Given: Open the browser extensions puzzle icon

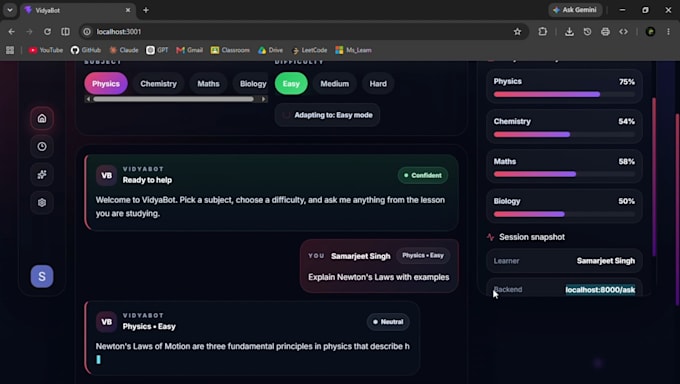Looking at the screenshot, I should coord(543,32).
